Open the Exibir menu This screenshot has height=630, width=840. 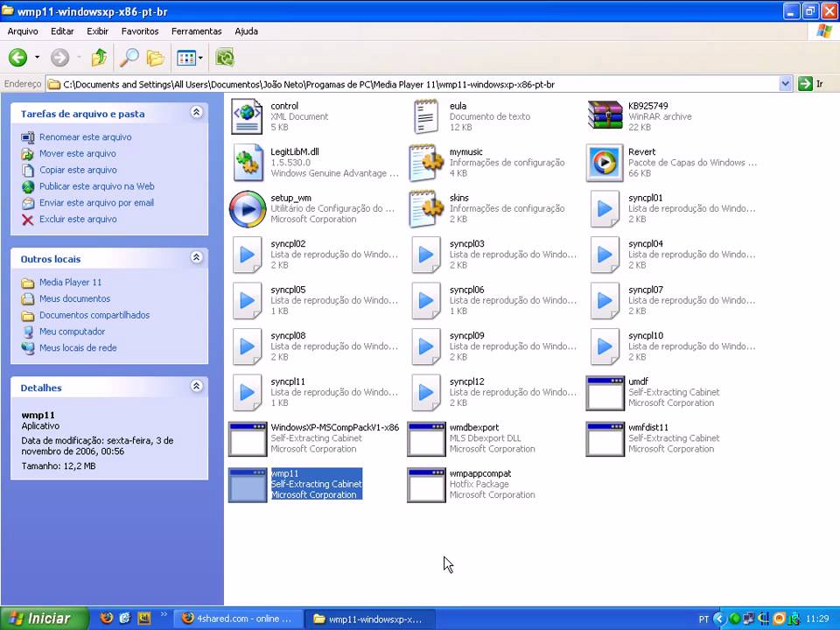point(97,31)
